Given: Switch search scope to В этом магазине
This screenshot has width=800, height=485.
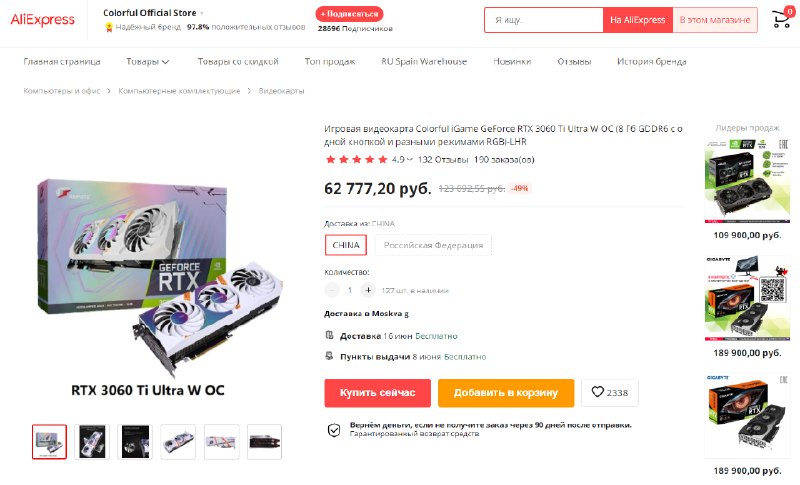Looking at the screenshot, I should click(715, 20).
